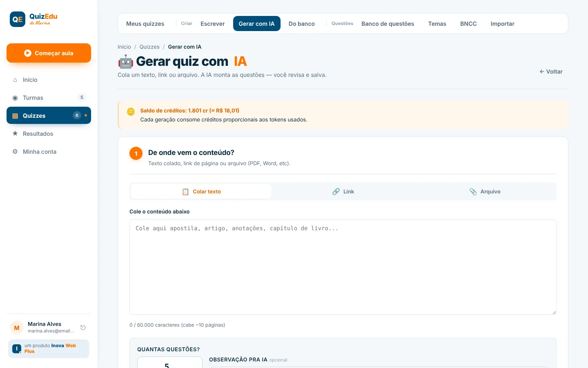Click the Quizzes count badge 6
This screenshot has height=368, width=588.
(77, 115)
